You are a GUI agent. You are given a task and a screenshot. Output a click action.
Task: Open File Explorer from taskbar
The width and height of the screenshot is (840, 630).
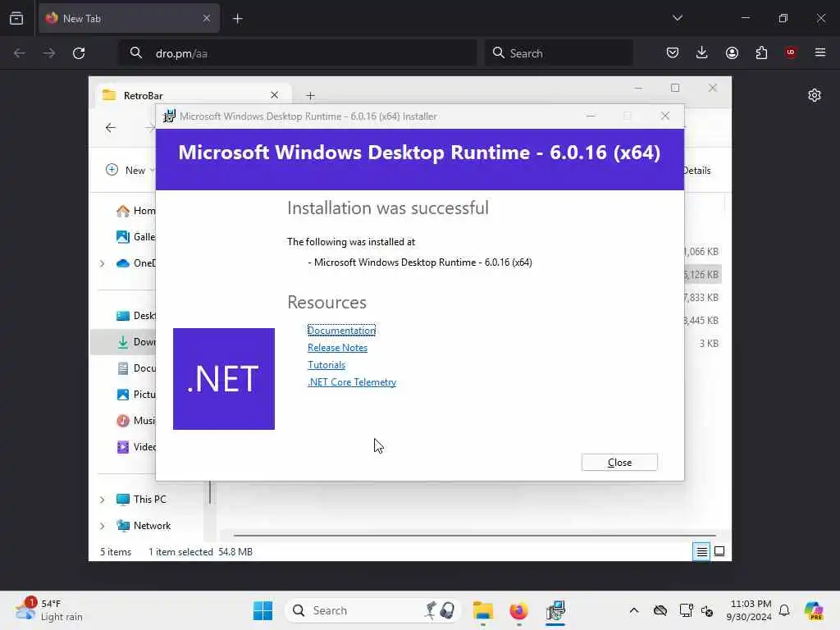(482, 610)
